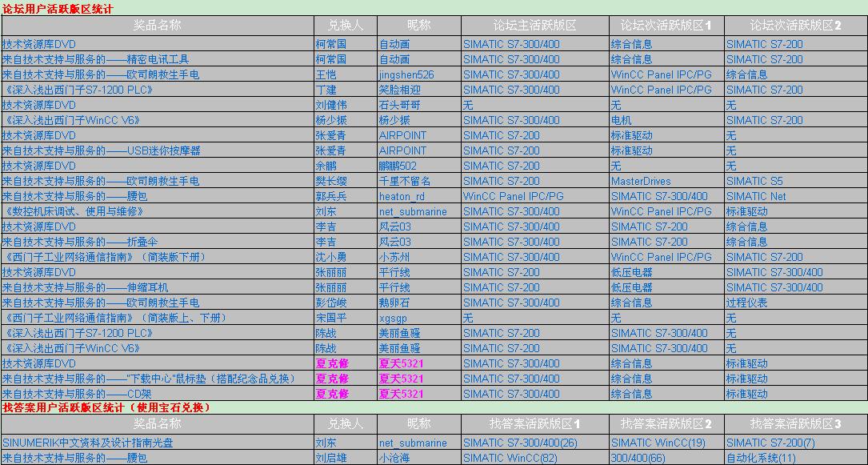Select the redeemer name 樊长缨

pyautogui.click(x=330, y=181)
